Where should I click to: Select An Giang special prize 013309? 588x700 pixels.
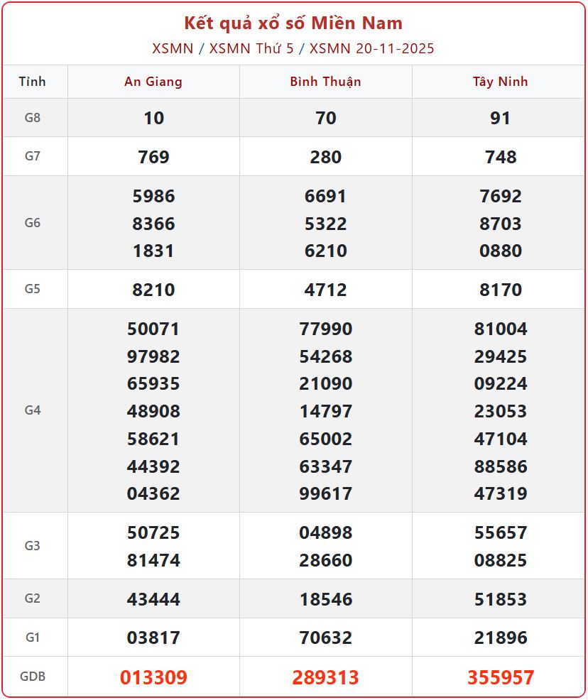tap(153, 677)
